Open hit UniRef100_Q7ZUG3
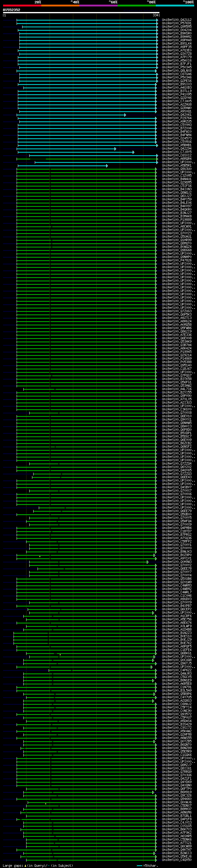The width and height of the screenshot is (197, 868). click(176, 311)
